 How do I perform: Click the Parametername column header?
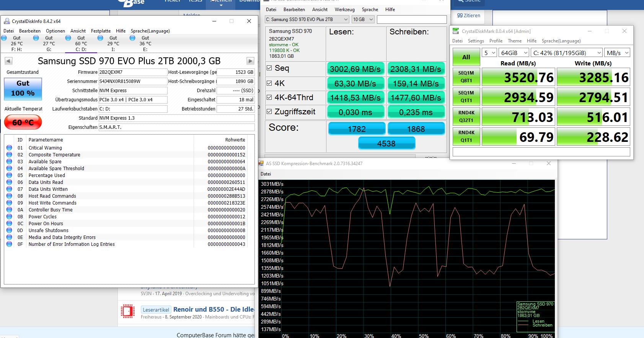point(46,140)
